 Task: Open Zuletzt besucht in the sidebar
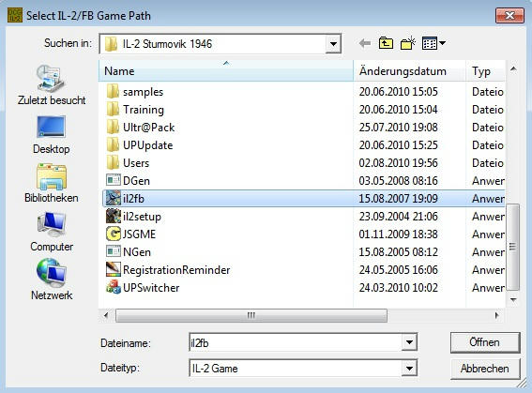click(x=52, y=84)
